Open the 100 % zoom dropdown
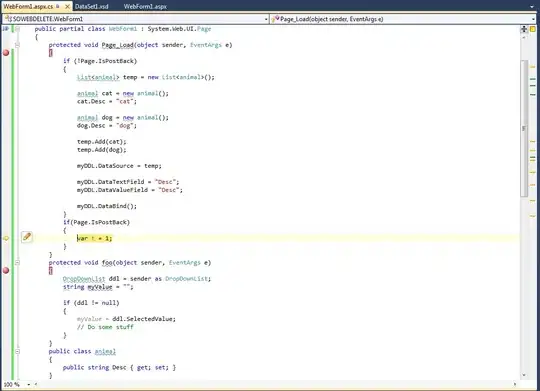This screenshot has width=540, height=391. coord(29,384)
